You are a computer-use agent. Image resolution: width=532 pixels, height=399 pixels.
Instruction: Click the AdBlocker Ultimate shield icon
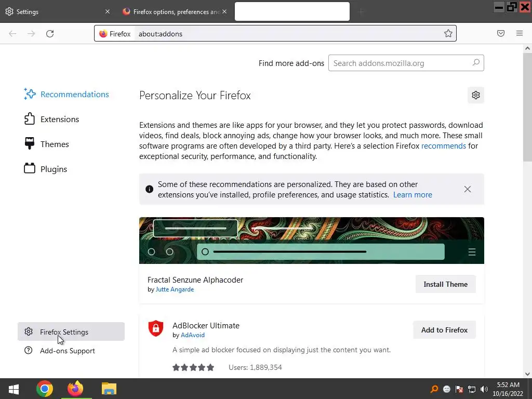tap(156, 328)
